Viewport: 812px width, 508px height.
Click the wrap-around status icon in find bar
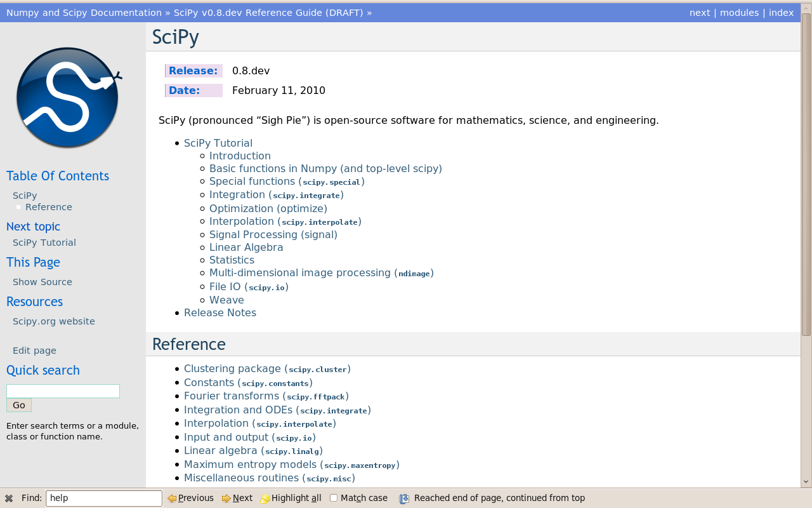(x=404, y=498)
